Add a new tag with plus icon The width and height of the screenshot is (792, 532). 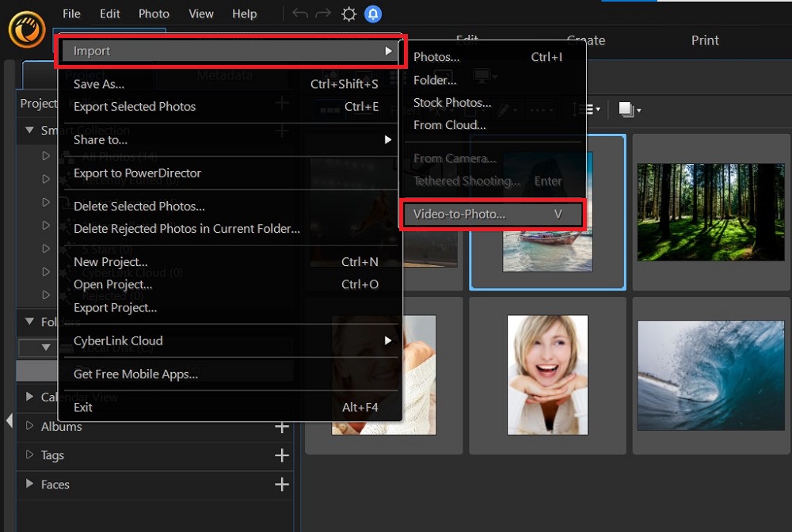[281, 455]
